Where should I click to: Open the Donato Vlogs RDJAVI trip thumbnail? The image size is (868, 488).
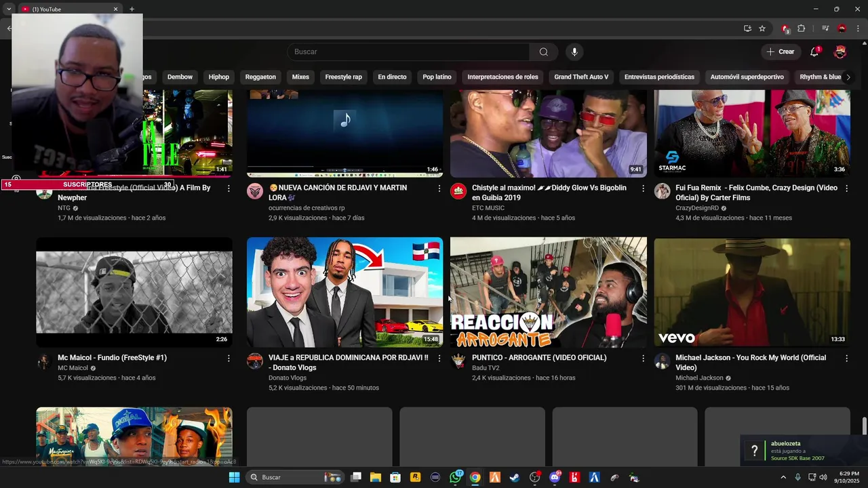pyautogui.click(x=344, y=292)
